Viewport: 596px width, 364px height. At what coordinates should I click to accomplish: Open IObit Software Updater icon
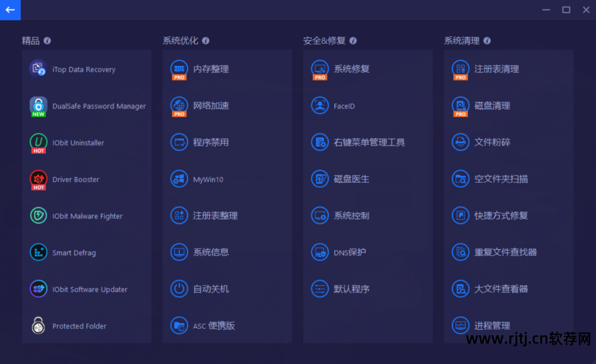39,289
